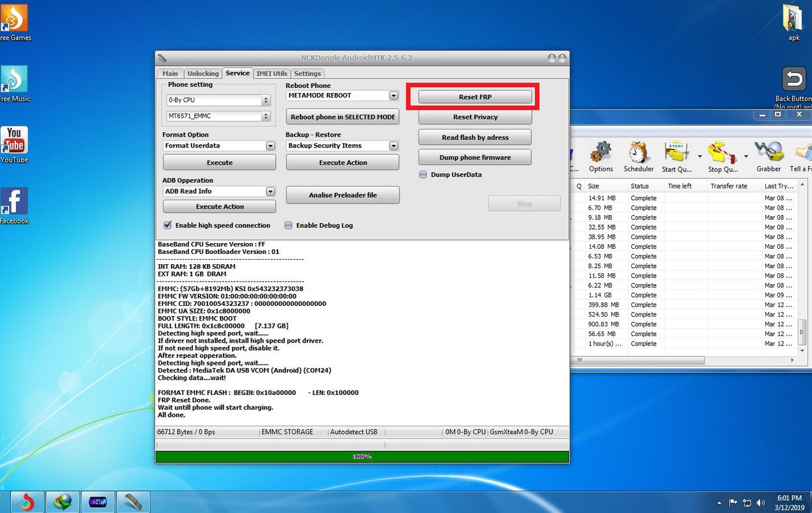Click the volume icon in system tray
Image resolution: width=812 pixels, height=513 pixels.
760,503
